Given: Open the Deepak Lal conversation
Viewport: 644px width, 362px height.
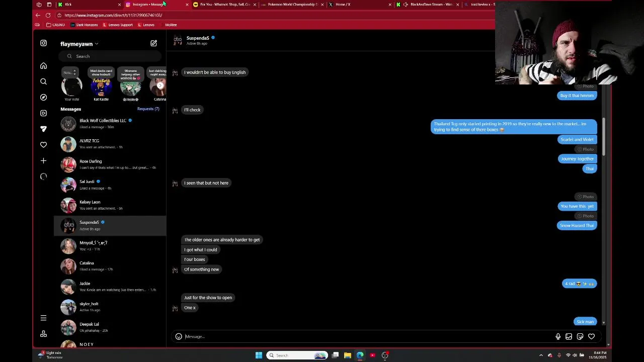Looking at the screenshot, I should 110,327.
